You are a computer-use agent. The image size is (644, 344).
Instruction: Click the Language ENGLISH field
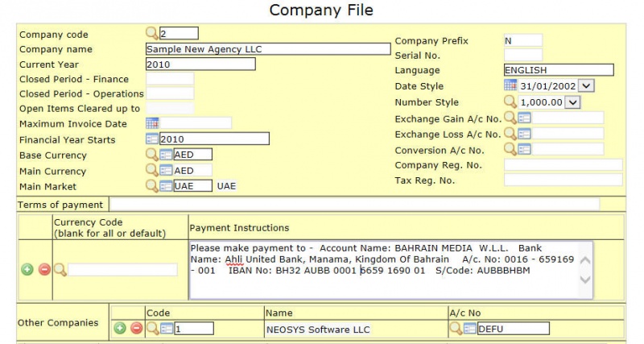[x=559, y=70]
